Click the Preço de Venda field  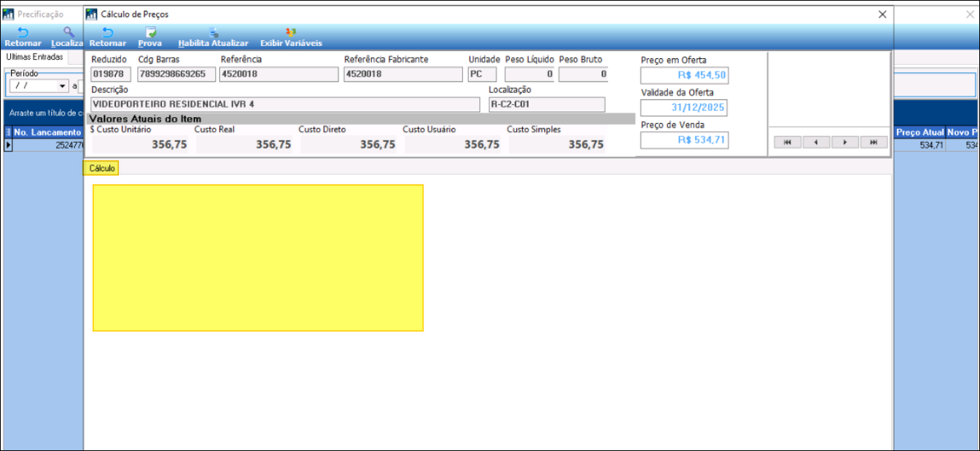pyautogui.click(x=684, y=140)
